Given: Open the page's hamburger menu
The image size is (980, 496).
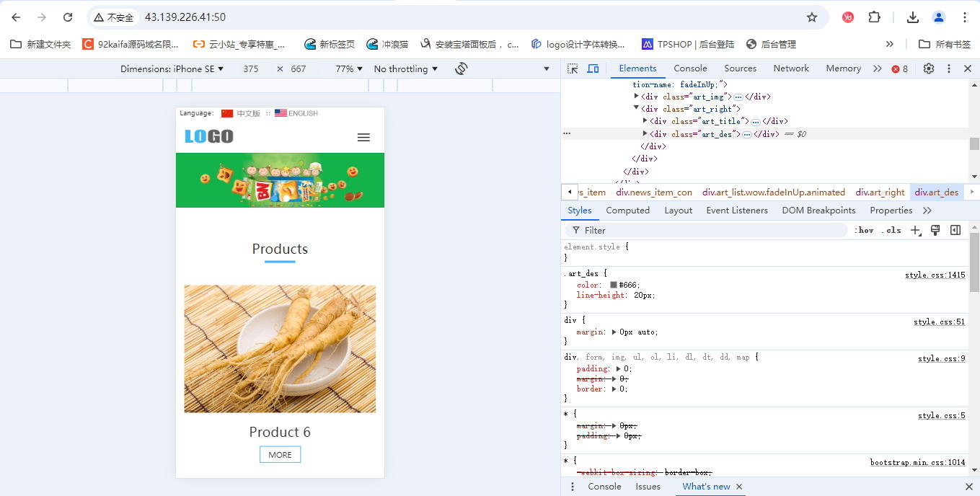Looking at the screenshot, I should click(363, 137).
